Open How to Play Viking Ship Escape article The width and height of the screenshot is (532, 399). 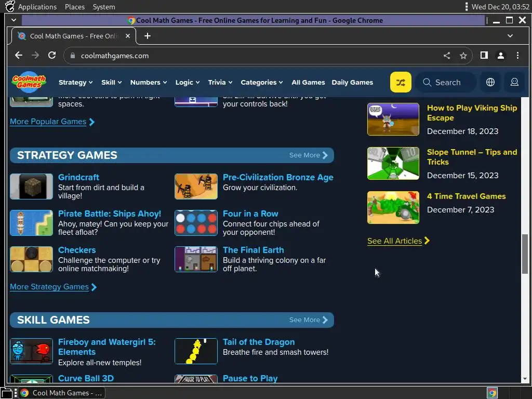coord(472,113)
